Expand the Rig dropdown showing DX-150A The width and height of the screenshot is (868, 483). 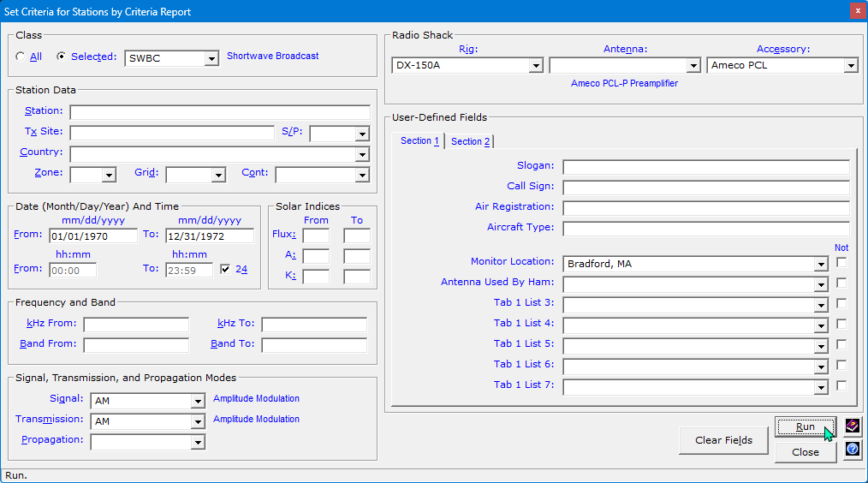coord(535,66)
